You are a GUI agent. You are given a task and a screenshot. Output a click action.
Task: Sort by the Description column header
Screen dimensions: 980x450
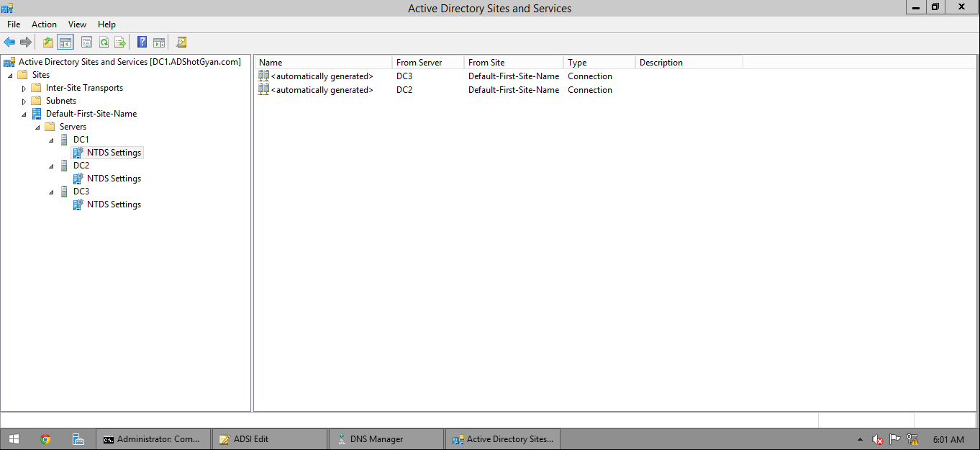689,63
